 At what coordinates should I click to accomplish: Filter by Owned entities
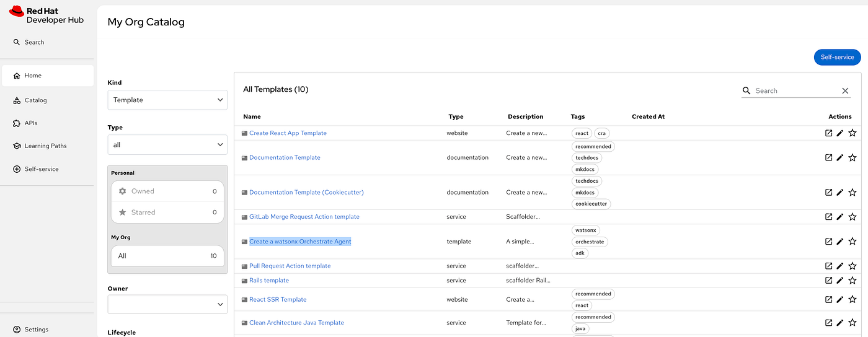click(167, 191)
